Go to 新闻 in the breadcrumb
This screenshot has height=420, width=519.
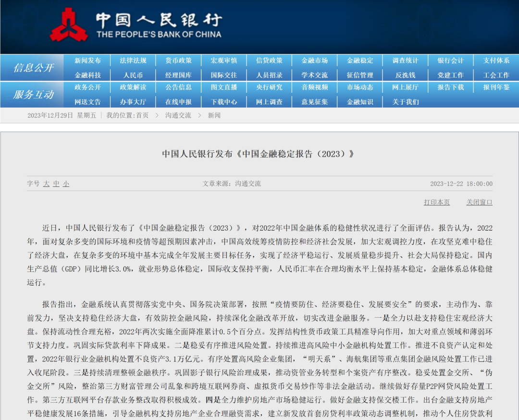pyautogui.click(x=214, y=115)
